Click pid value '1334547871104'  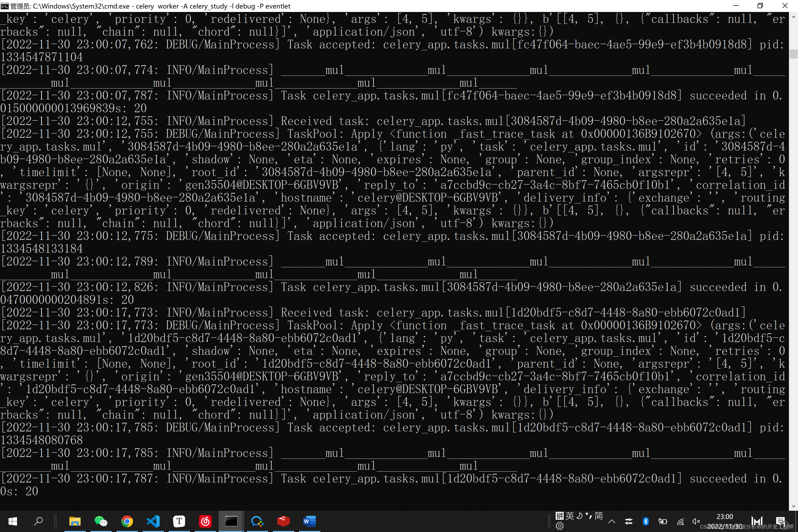[41, 57]
